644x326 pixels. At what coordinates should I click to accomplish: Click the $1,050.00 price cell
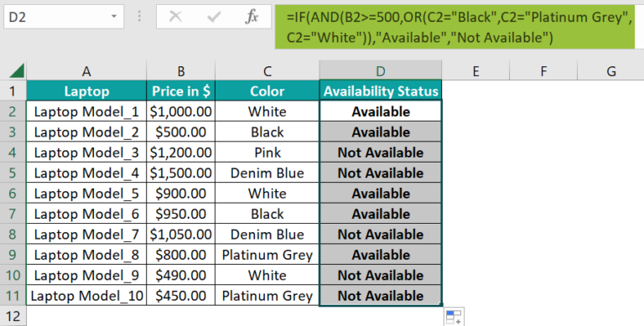point(181,235)
